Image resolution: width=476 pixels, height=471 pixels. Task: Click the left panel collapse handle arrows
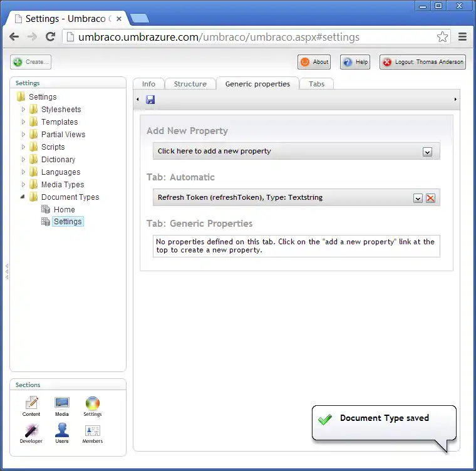coord(7,271)
